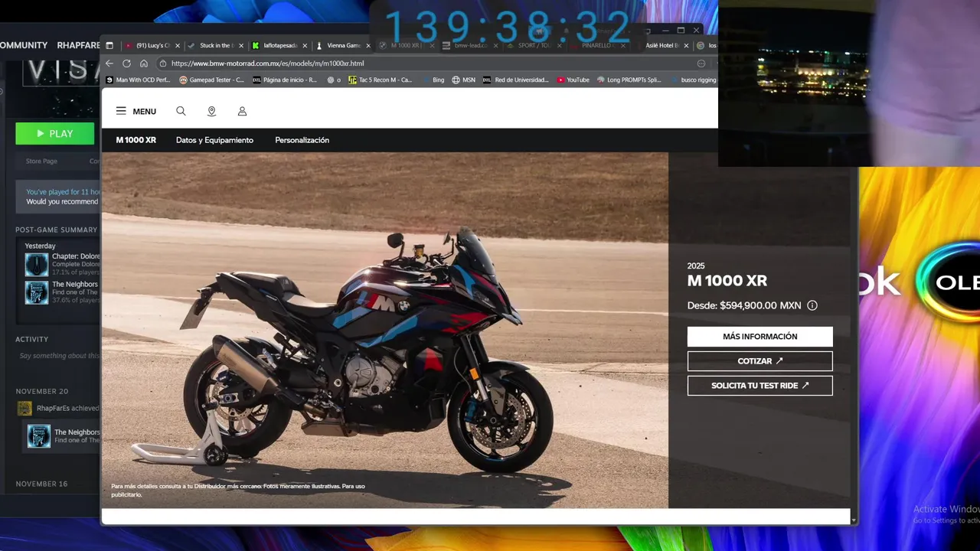The height and width of the screenshot is (551, 980).
Task: Reload the page with refresh icon
Action: pyautogui.click(x=126, y=64)
